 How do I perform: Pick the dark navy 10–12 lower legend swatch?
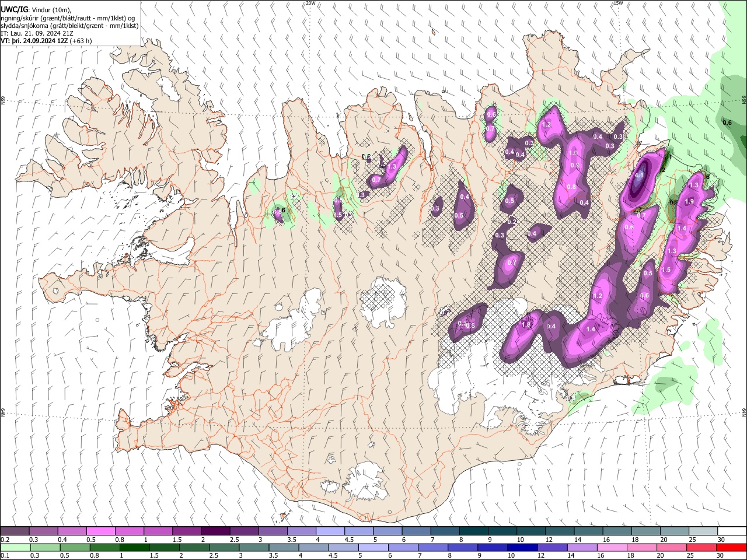tap(522, 547)
